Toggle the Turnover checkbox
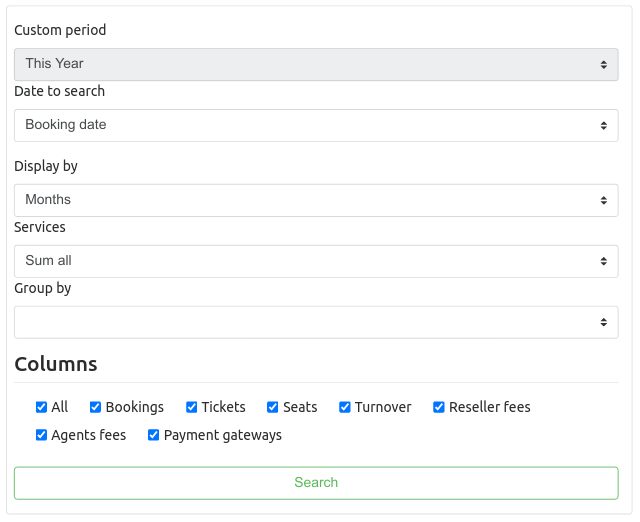Screen dimensions: 640x522 [344, 407]
